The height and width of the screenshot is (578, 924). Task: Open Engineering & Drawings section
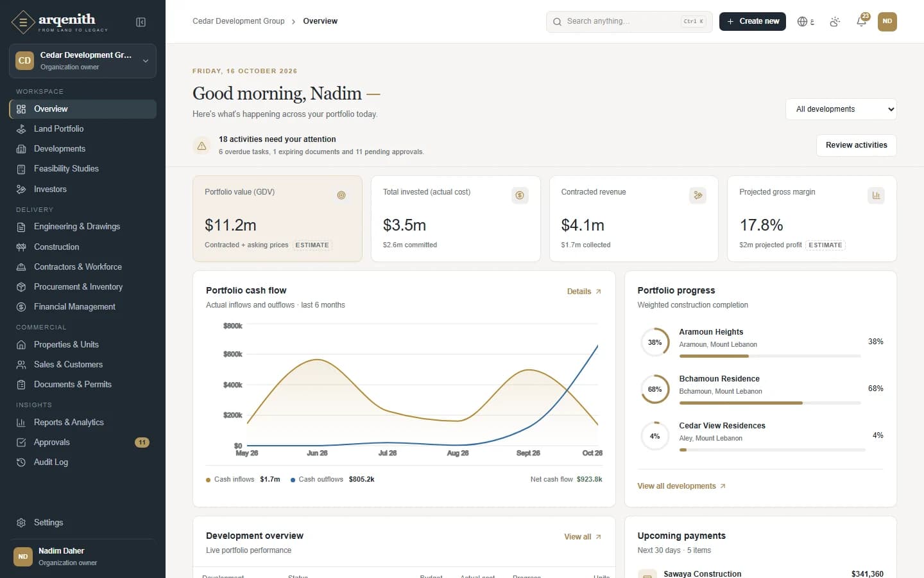pyautogui.click(x=83, y=227)
